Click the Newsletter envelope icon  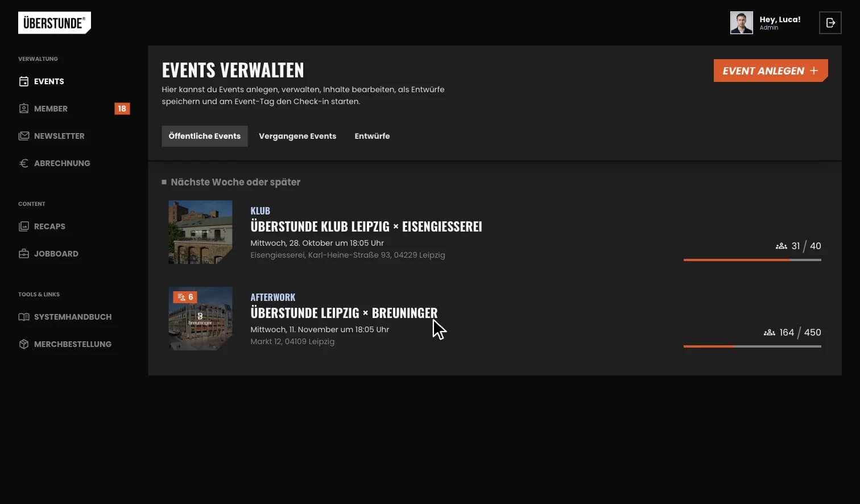[24, 136]
